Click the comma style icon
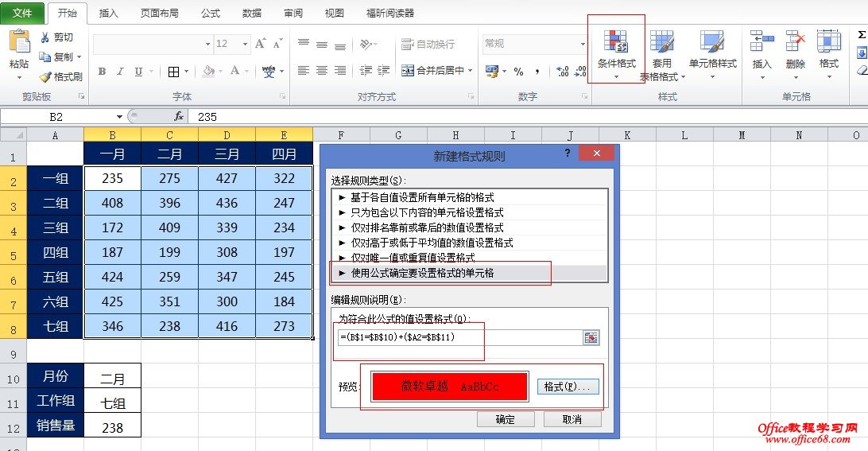Screen dimensions: 868x451 [x=537, y=72]
